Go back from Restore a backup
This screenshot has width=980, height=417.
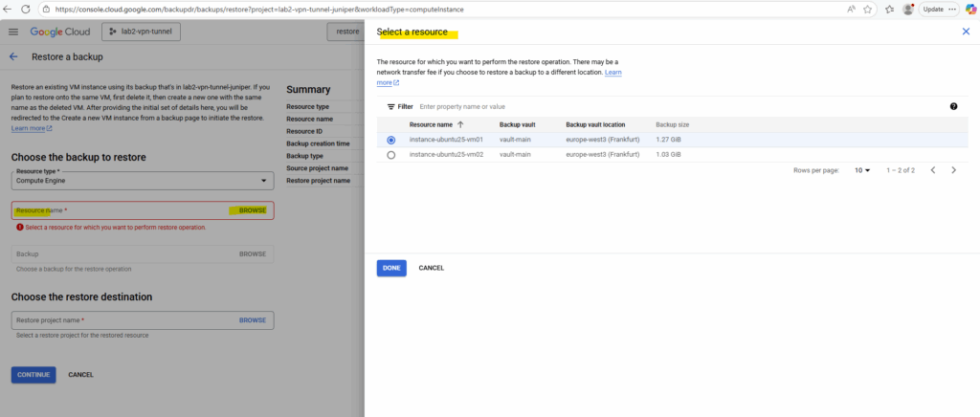tap(13, 56)
